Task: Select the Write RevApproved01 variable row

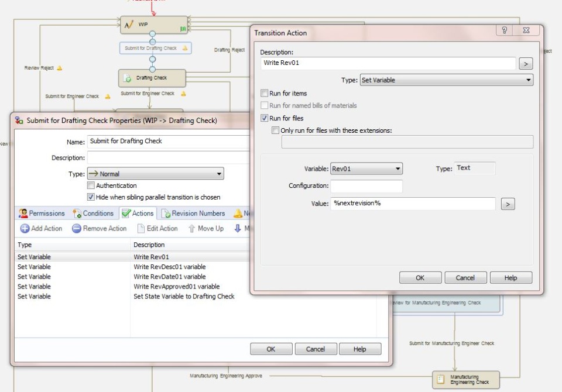Action: pos(133,287)
